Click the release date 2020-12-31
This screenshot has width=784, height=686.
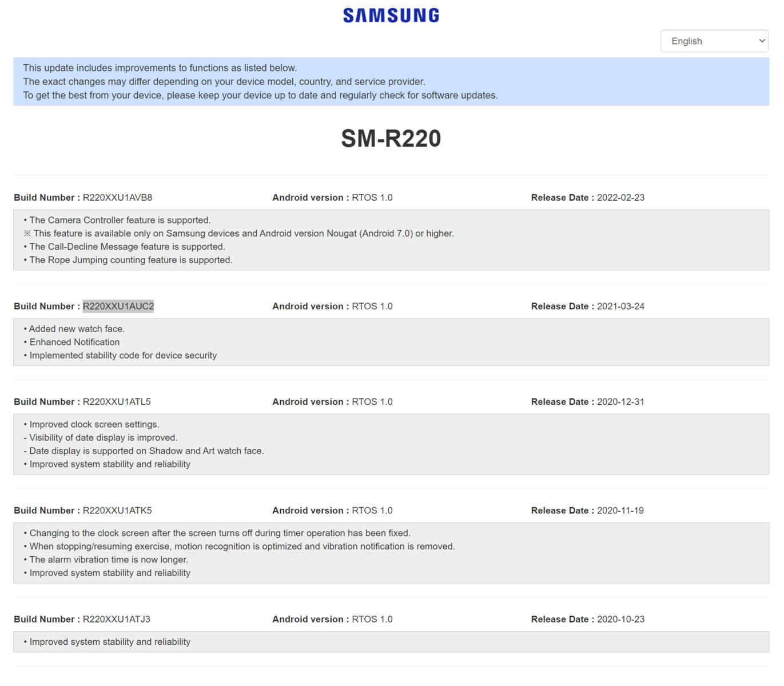[x=620, y=402]
